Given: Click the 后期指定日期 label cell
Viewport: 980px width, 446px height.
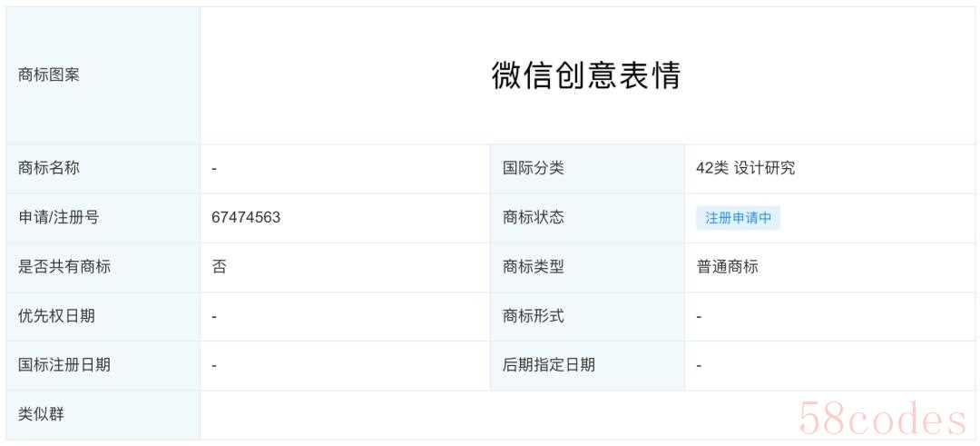Looking at the screenshot, I should (x=587, y=365).
